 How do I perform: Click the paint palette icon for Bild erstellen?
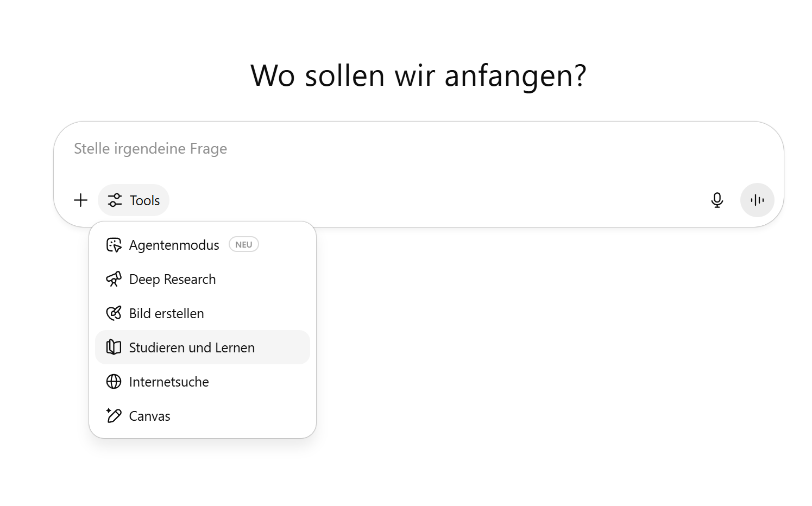point(114,313)
